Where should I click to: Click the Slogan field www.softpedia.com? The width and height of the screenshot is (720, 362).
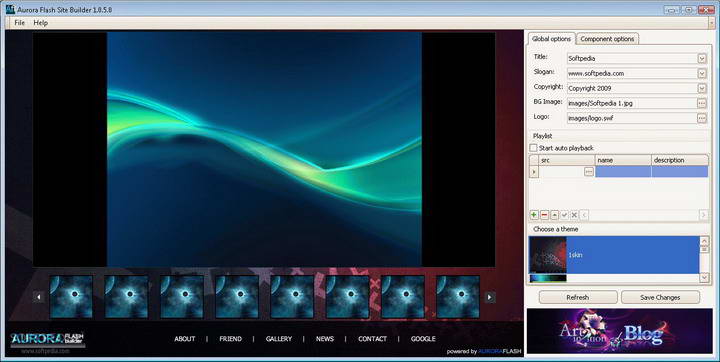tap(632, 73)
